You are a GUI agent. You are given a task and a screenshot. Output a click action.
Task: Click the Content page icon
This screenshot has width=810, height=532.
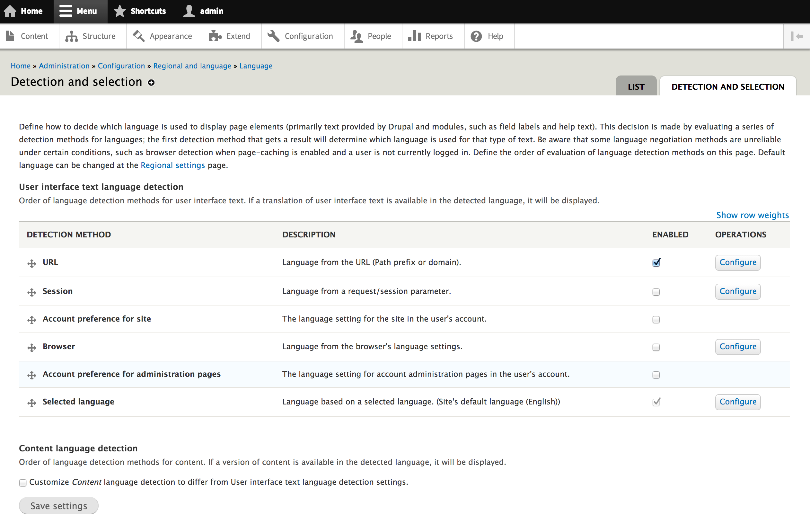tap(10, 36)
